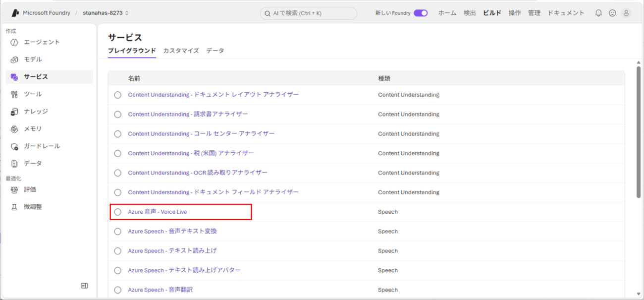
Task: Open Content Understanding - 請求書アナライザー link
Action: pos(188,114)
